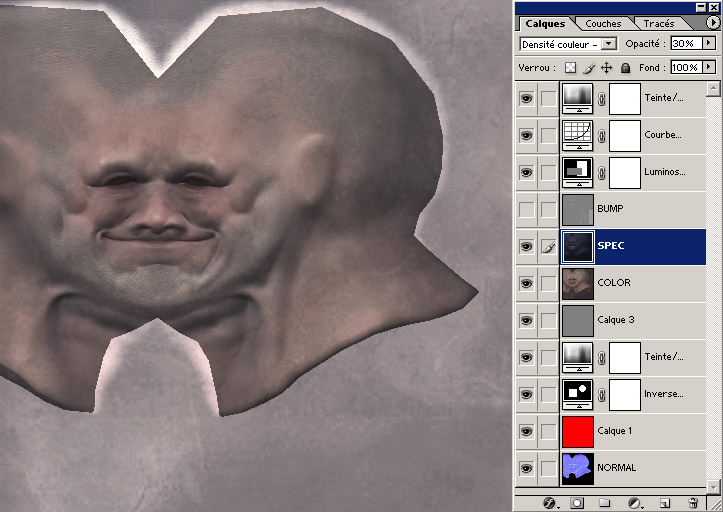Click the lower Teinte/ adjustment thumbnail

578,357
